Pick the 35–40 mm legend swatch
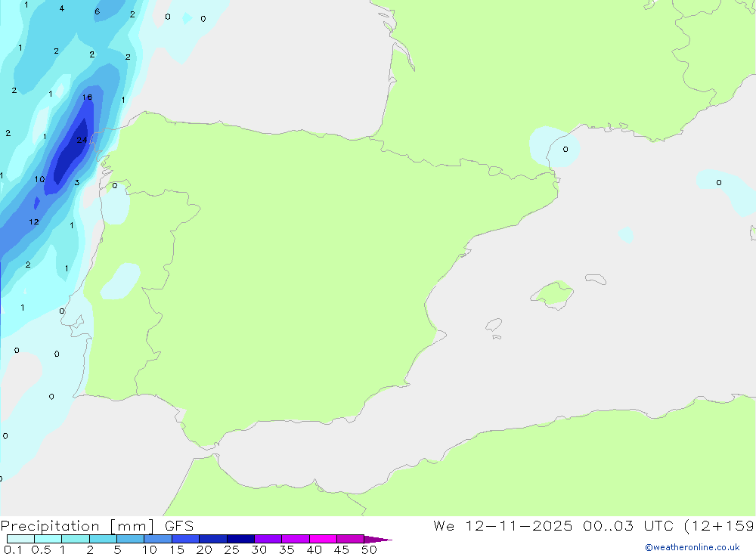Viewport: 756px width, 554px height. click(x=296, y=539)
